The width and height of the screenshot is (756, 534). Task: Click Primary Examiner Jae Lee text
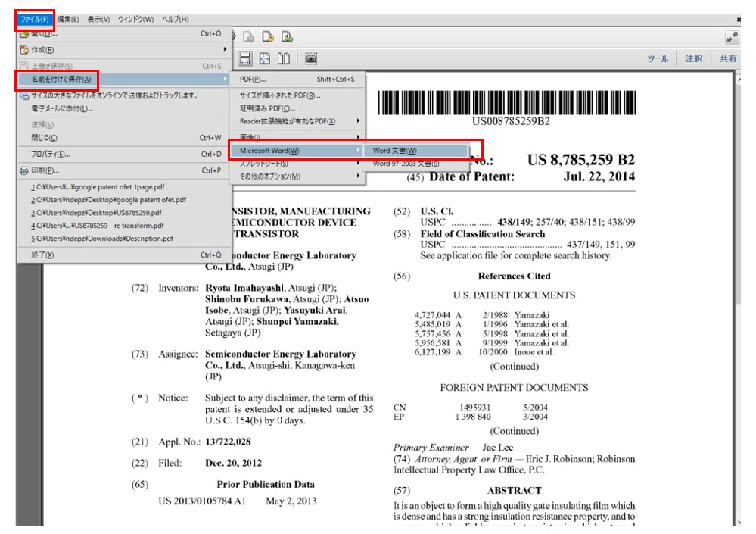point(453,448)
